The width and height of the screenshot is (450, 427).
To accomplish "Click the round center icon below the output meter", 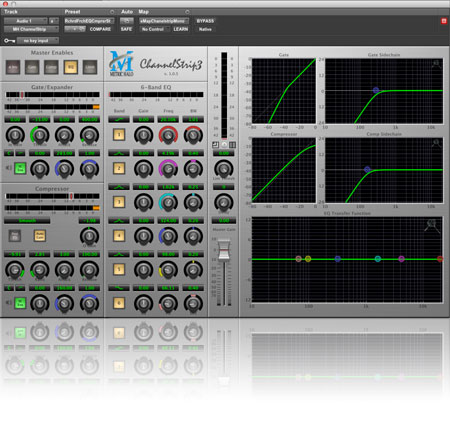I will [x=224, y=144].
